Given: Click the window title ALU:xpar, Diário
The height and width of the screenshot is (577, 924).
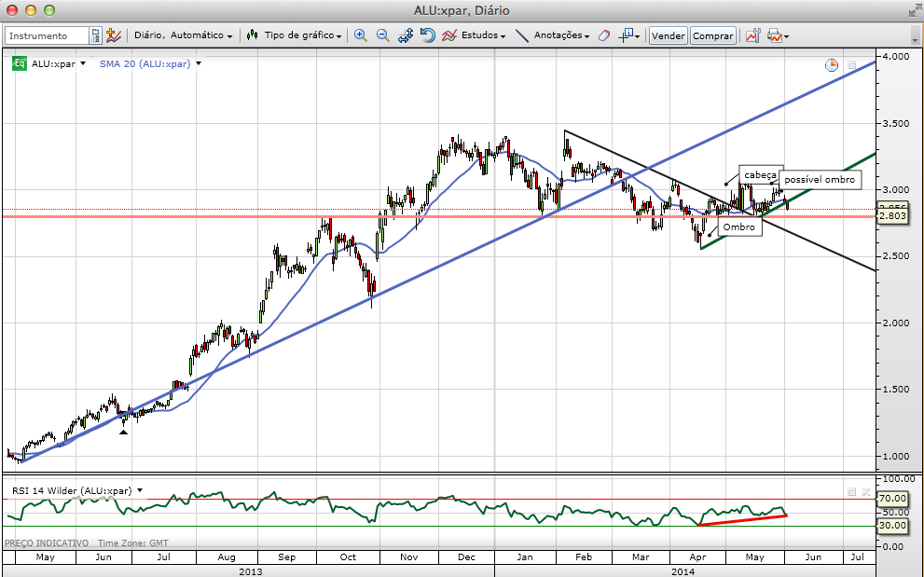Looking at the screenshot, I should click(462, 10).
